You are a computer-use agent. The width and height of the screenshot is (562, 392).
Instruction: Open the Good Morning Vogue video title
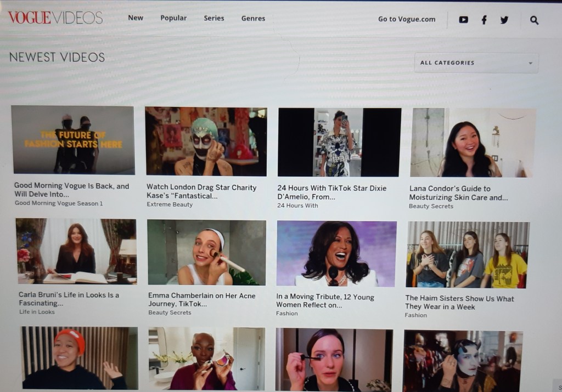pyautogui.click(x=71, y=190)
